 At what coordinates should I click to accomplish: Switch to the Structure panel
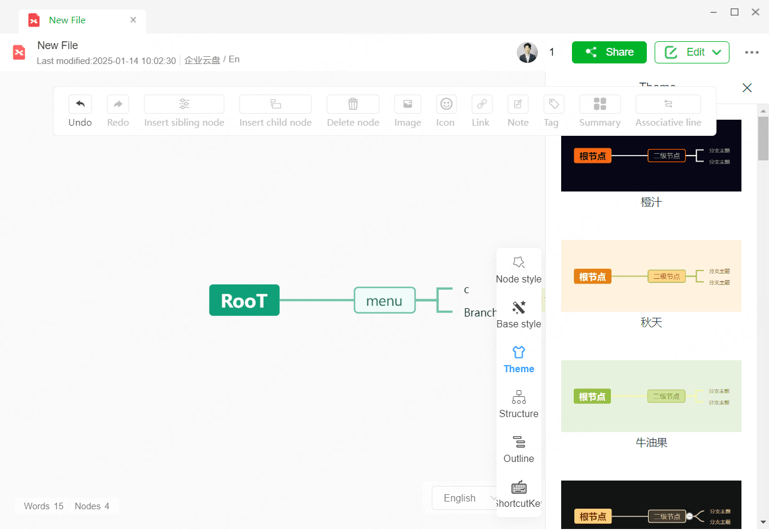click(519, 405)
